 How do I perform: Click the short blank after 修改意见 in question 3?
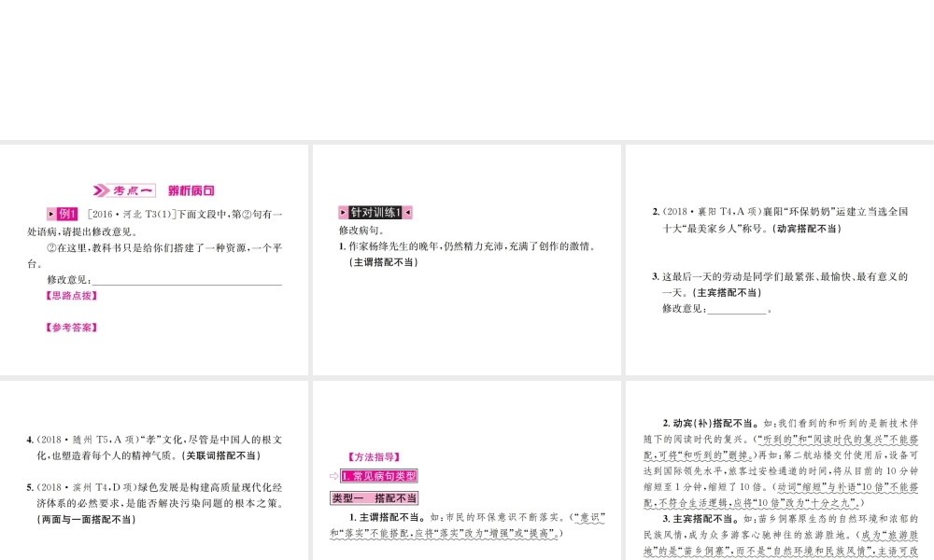pyautogui.click(x=737, y=309)
